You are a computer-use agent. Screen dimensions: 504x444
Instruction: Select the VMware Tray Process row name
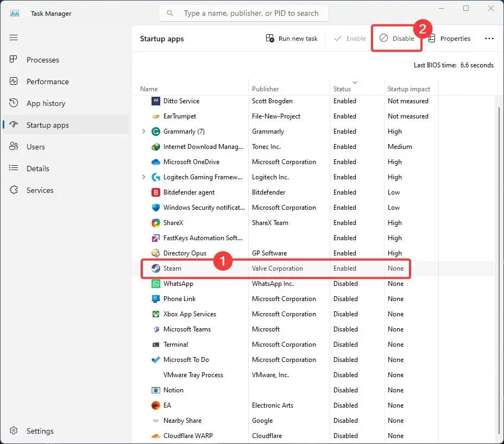point(193,375)
